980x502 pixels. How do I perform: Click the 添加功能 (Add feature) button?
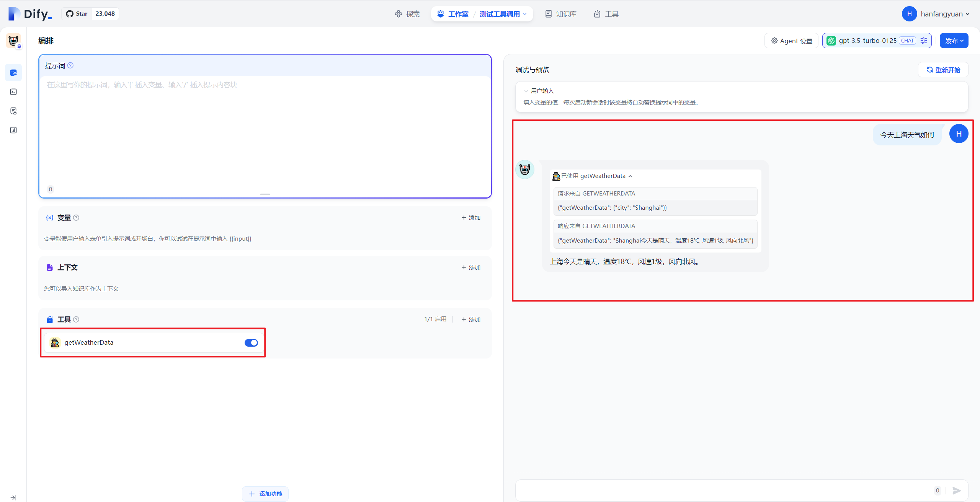click(265, 494)
